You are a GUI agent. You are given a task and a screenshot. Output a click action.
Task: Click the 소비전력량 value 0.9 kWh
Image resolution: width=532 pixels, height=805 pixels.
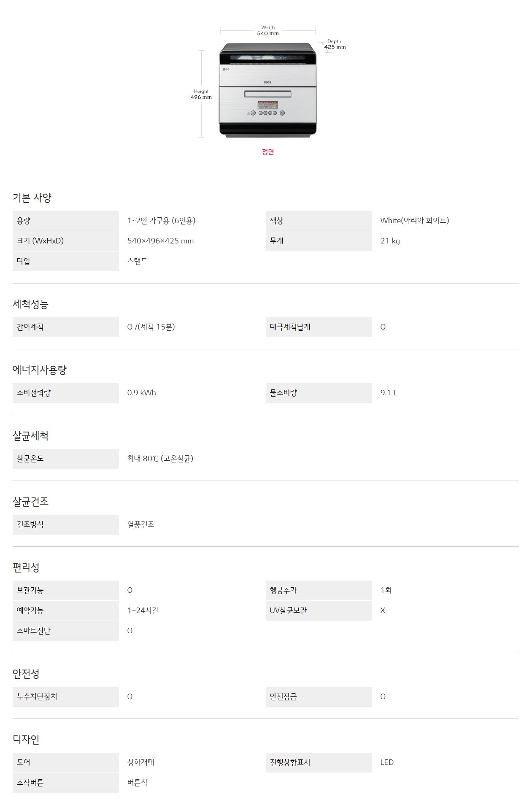tap(142, 393)
